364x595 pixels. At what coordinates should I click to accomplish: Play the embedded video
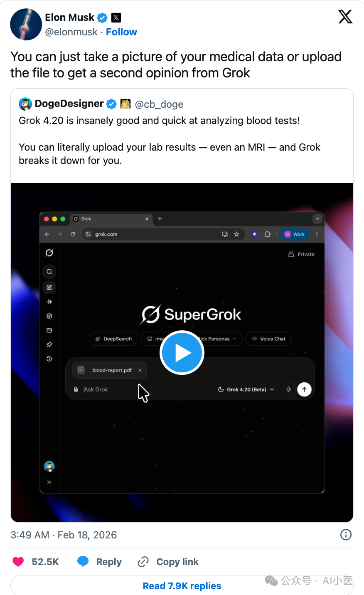click(182, 352)
